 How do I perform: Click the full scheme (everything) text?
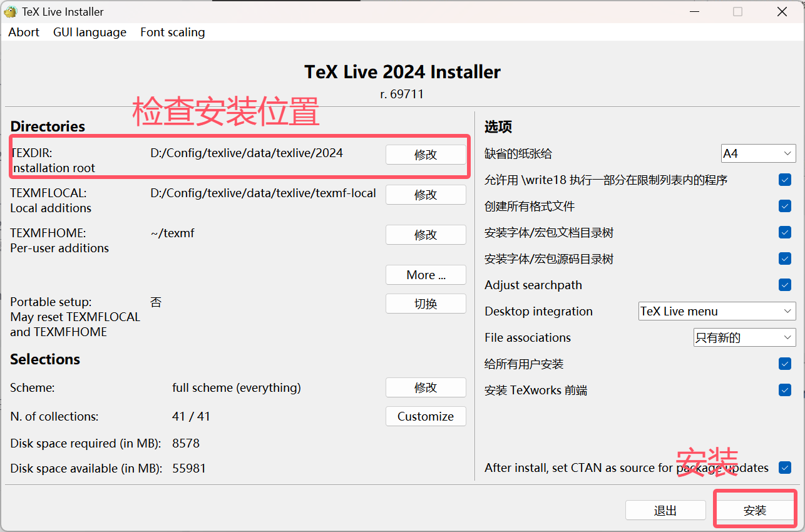pyautogui.click(x=237, y=387)
